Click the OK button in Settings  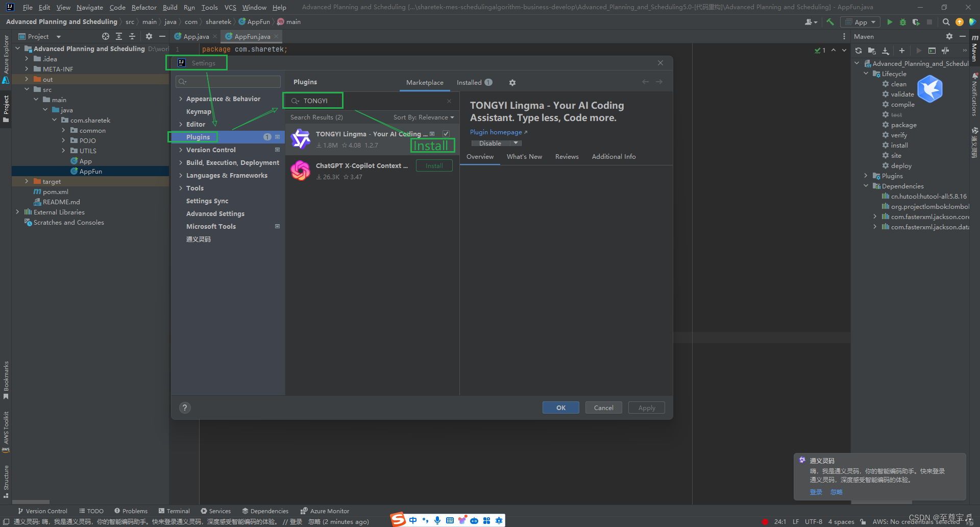tap(561, 408)
